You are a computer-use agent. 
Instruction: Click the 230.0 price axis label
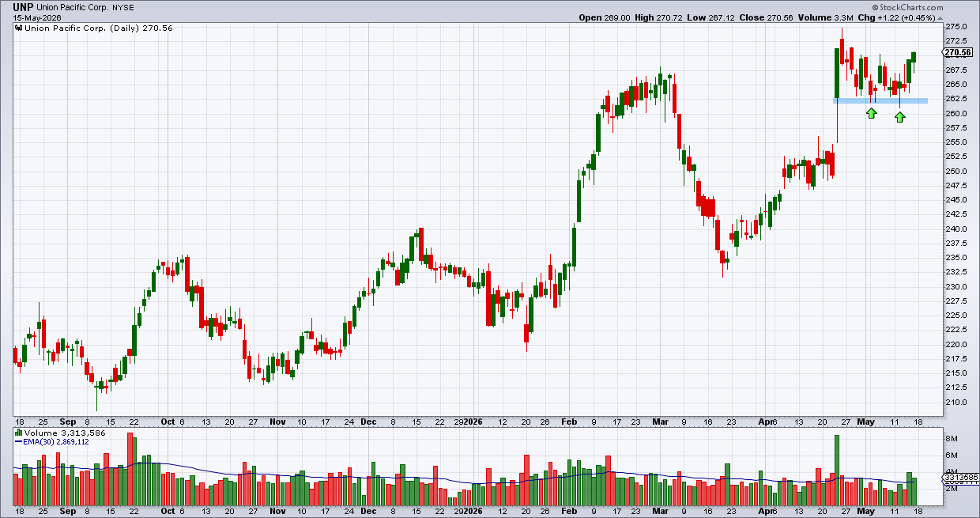pyautogui.click(x=955, y=286)
